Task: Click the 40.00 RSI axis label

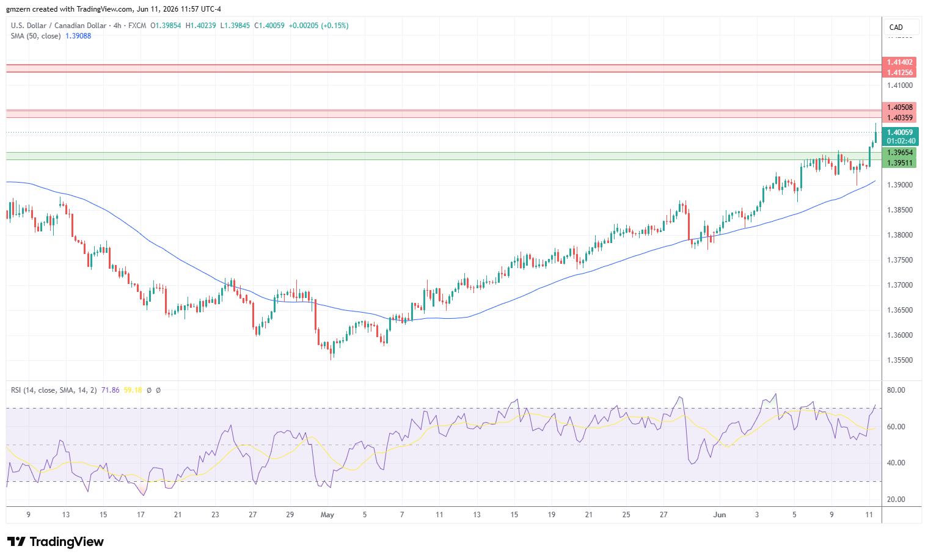Action: click(x=896, y=463)
